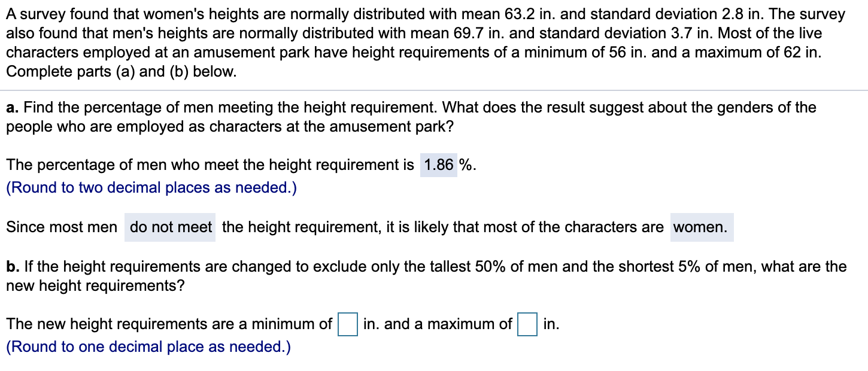Select the 'do not meet' answer blank
Image resolution: width=868 pixels, height=371 pixels.
(169, 227)
